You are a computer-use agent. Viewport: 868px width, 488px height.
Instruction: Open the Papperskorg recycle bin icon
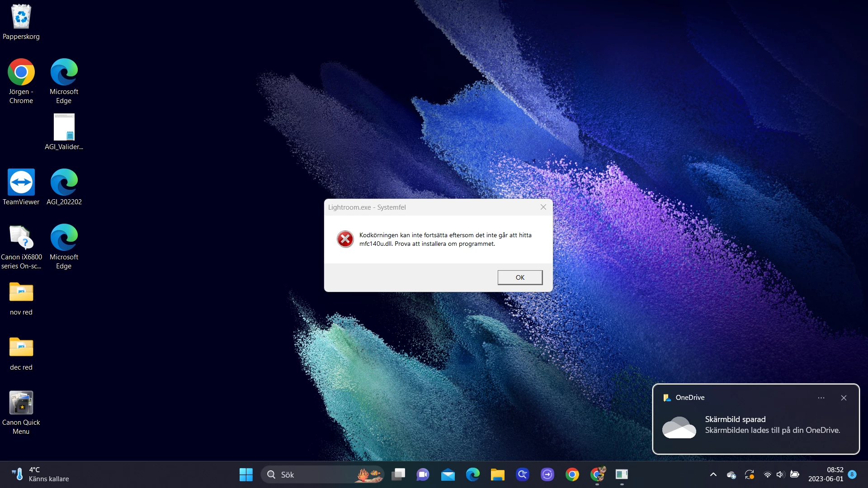point(21,18)
